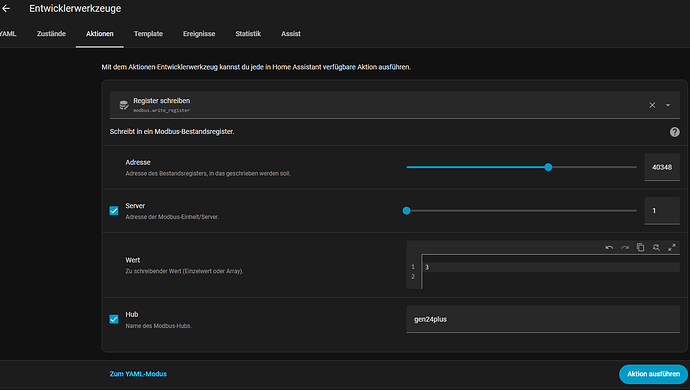Uncheck the Server checkbox
This screenshot has width=690, height=390.
coord(114,211)
